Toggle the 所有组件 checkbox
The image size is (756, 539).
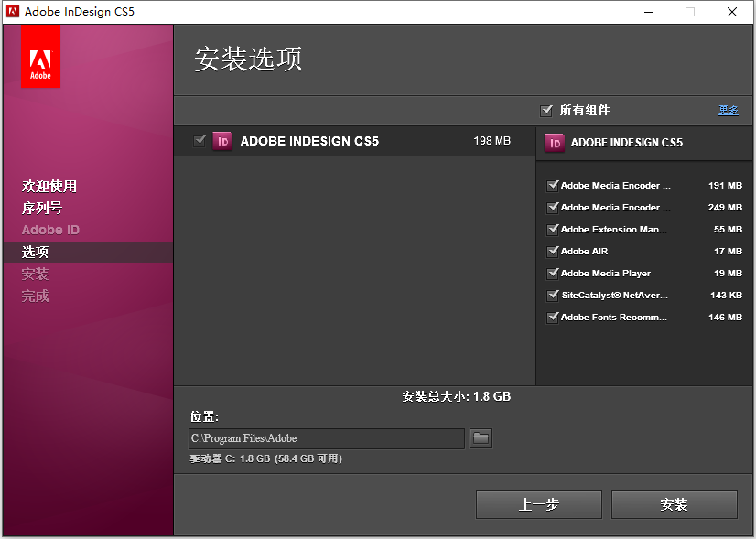point(546,111)
